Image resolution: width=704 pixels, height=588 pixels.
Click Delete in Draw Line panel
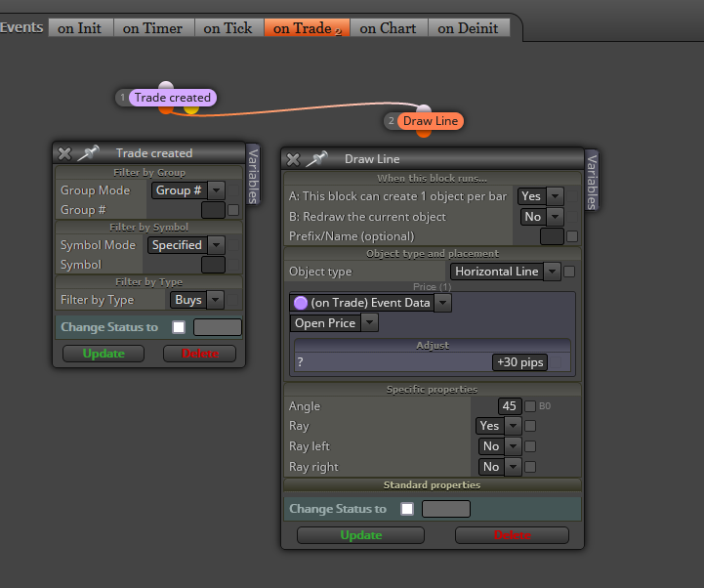point(513,535)
